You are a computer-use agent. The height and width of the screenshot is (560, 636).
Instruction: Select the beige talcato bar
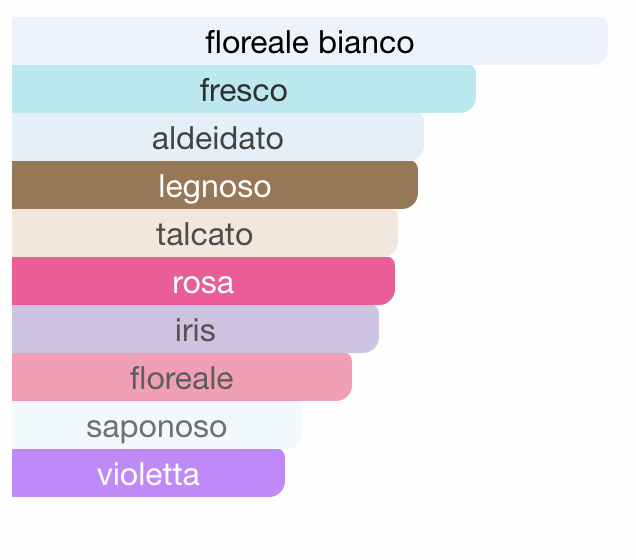(x=205, y=233)
